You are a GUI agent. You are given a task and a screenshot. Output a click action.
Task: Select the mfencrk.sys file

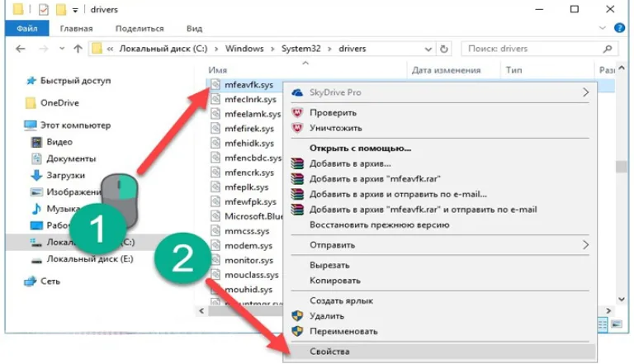pyautogui.click(x=249, y=173)
